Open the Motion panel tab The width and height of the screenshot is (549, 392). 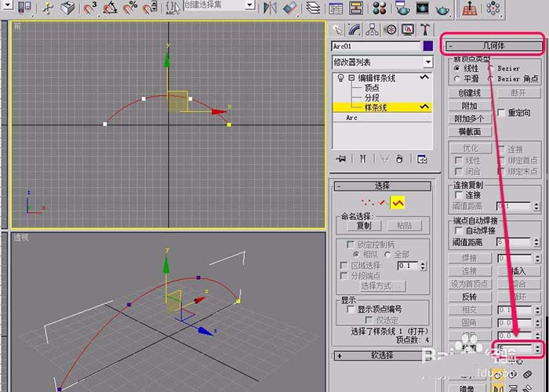point(391,30)
